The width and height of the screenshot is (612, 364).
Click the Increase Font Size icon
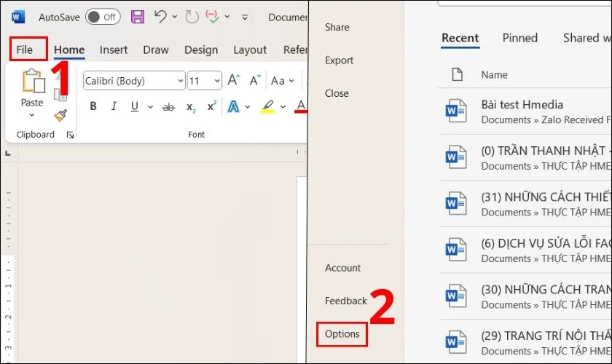[x=234, y=80]
